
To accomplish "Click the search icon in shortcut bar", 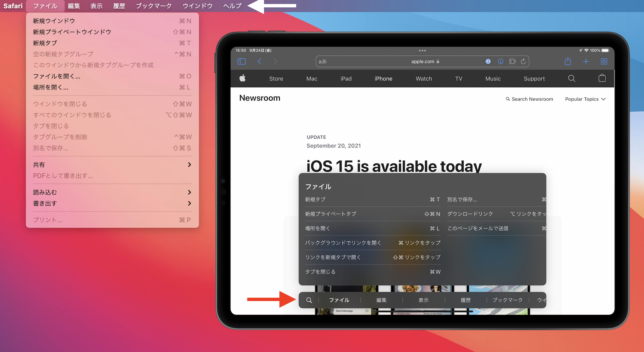I will click(309, 300).
